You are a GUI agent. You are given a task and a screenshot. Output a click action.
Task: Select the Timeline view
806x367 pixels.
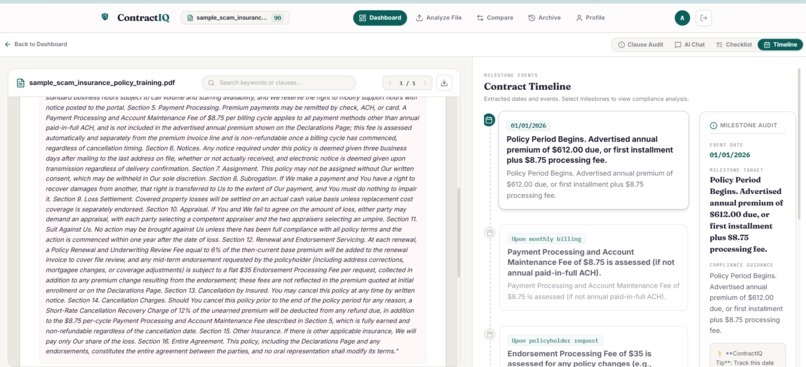(780, 45)
